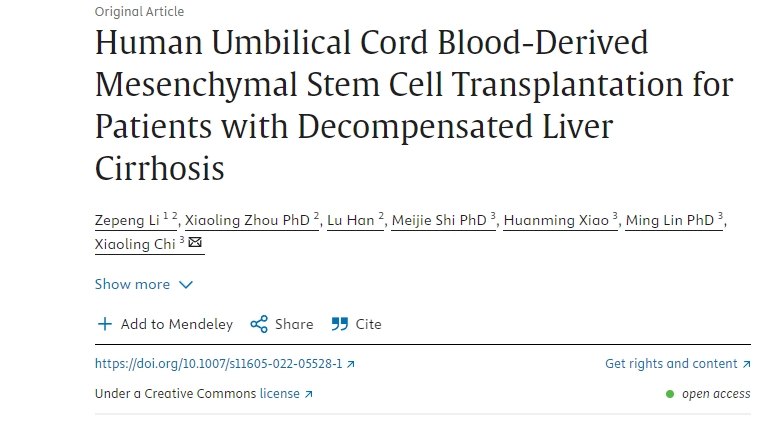Click the plus icon for Add to Mendeley
The height and width of the screenshot is (430, 773).
[105, 324]
